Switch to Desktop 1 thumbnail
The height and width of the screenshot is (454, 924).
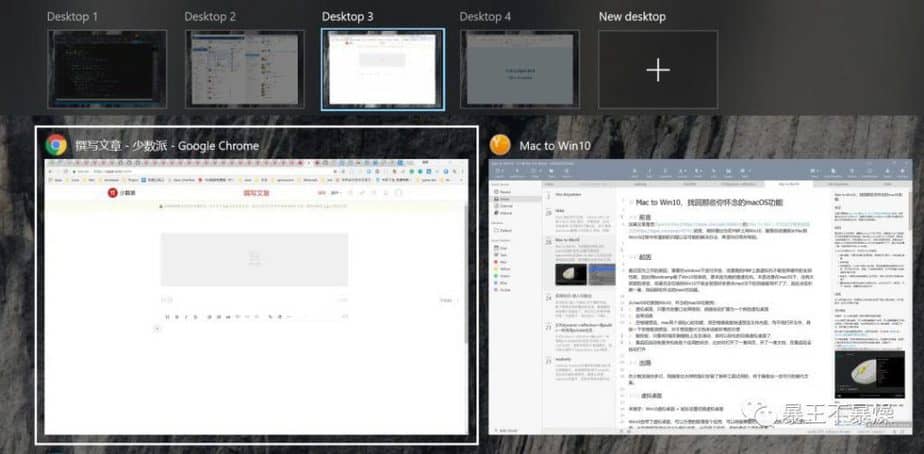pos(106,69)
